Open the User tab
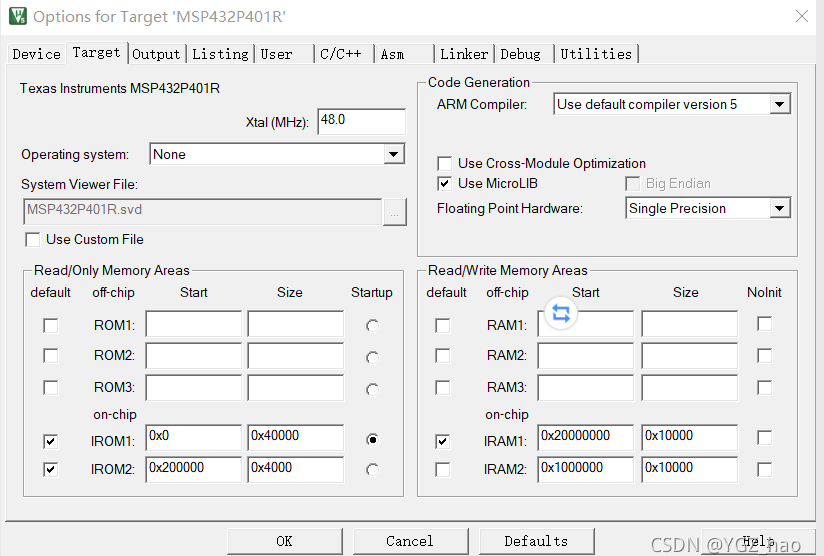This screenshot has width=824, height=556. pos(284,54)
